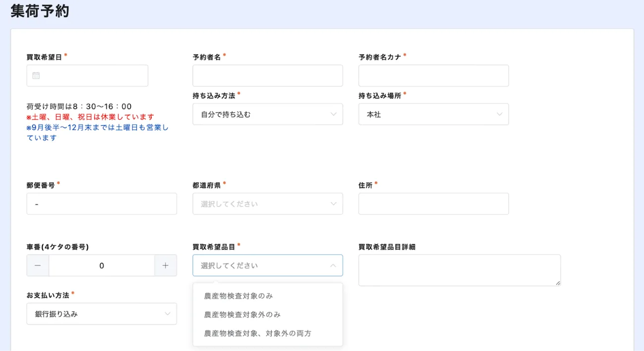This screenshot has height=351, width=644.
Task: Click the 買取希望日 date input field
Action: pyautogui.click(x=94, y=76)
